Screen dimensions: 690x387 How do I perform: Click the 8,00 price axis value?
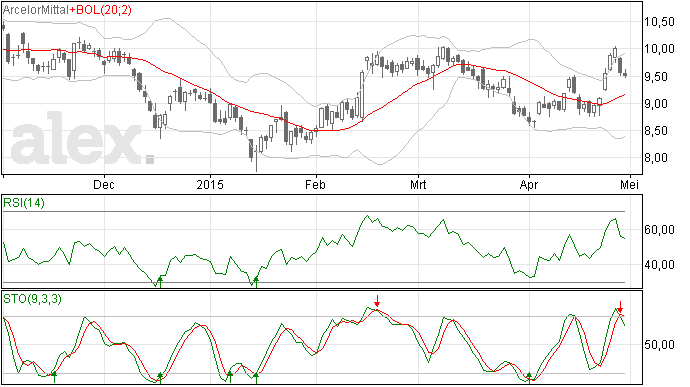(659, 158)
